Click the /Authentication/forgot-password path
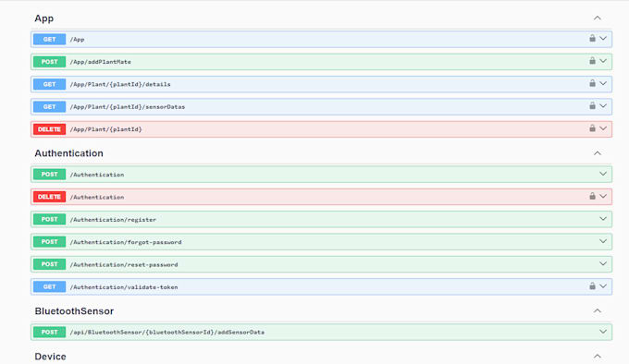Image resolution: width=629 pixels, height=364 pixels. [x=126, y=242]
